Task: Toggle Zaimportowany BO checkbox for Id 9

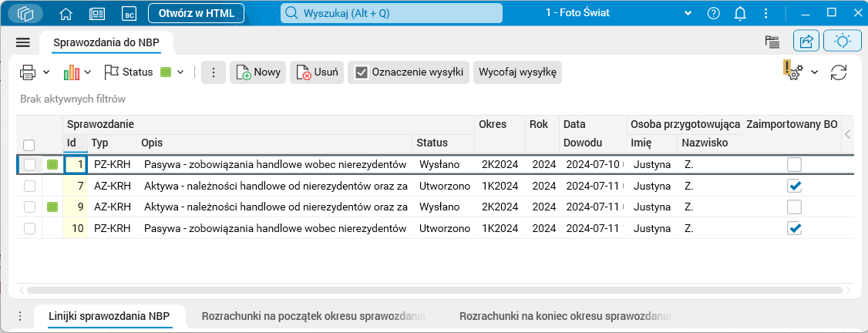Action: click(x=794, y=207)
